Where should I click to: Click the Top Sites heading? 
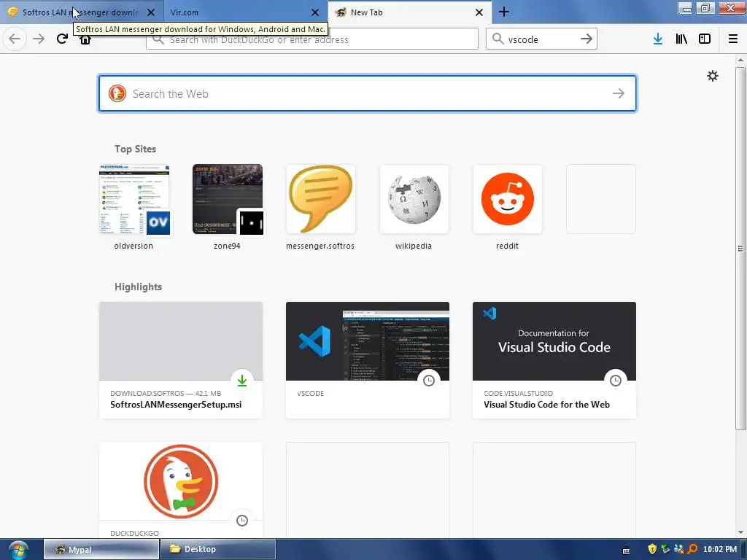pos(135,149)
